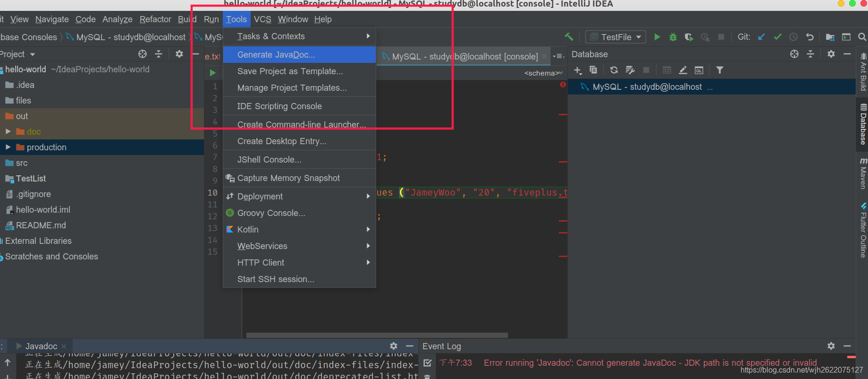Screen dimensions: 868x379
Task: Expand the HTTP Client submenu
Action: coord(299,262)
